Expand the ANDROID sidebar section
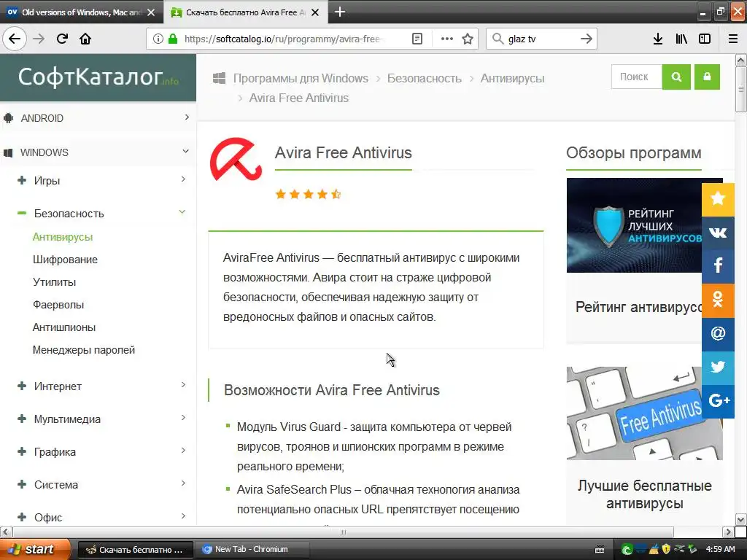 [98, 118]
